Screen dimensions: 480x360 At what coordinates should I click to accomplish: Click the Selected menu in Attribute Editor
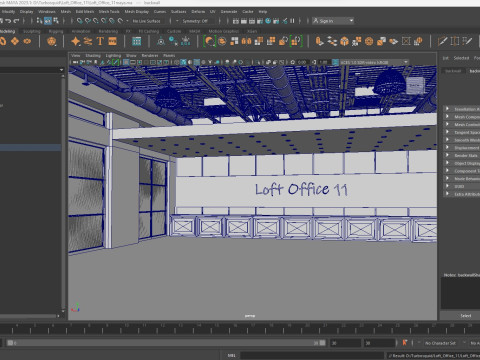pyautogui.click(x=461, y=58)
